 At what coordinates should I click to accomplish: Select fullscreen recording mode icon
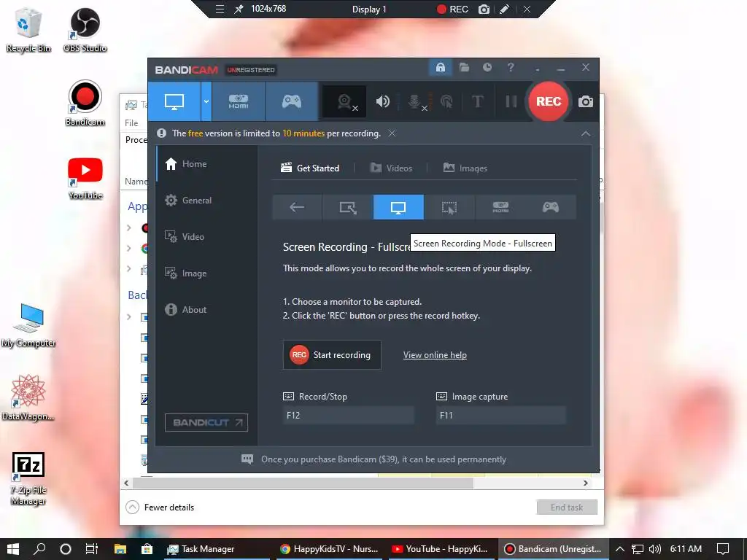(x=398, y=207)
